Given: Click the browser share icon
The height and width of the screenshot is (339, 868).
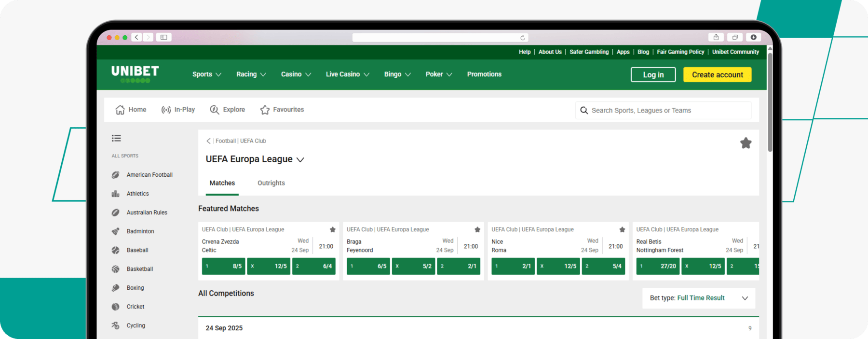Looking at the screenshot, I should pos(716,37).
